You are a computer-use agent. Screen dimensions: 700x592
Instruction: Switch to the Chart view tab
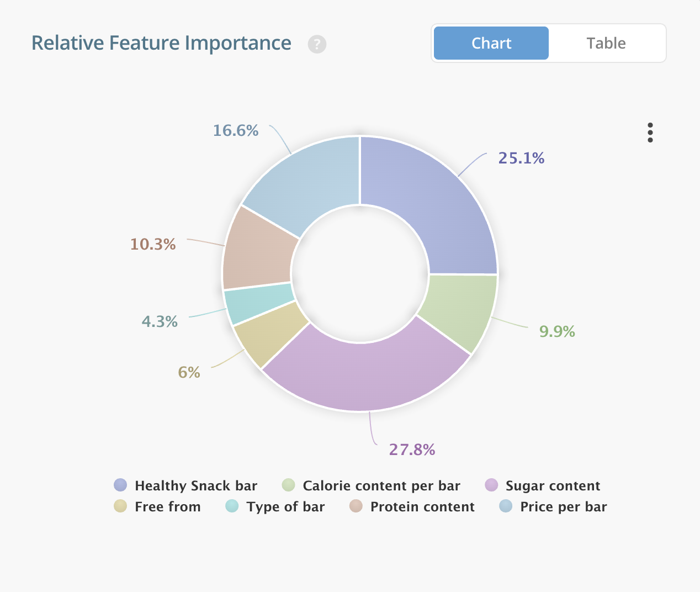click(491, 43)
